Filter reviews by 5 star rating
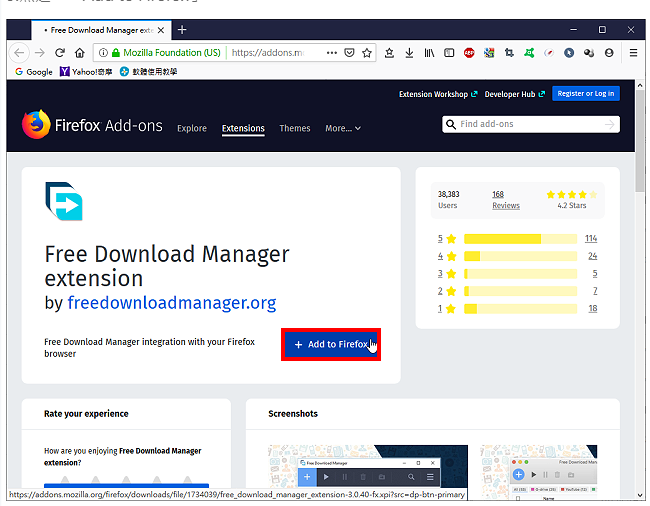This screenshot has height=506, width=650. click(447, 239)
